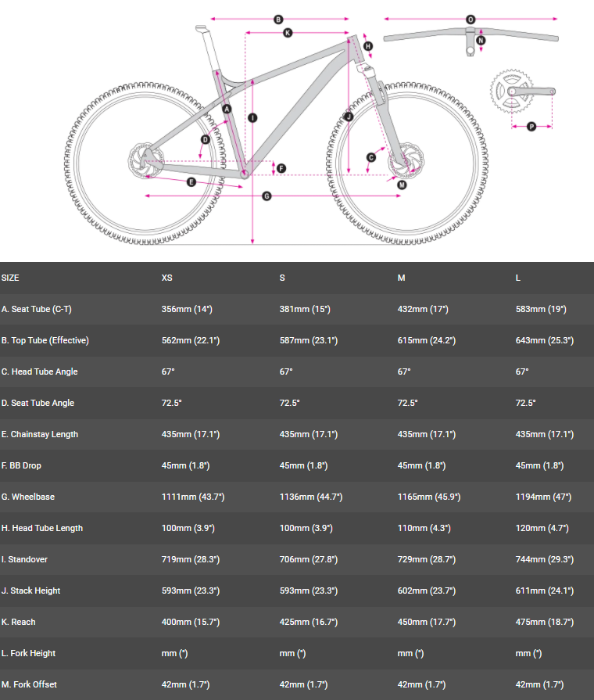Click the B top tube marker in diagram

278,20
